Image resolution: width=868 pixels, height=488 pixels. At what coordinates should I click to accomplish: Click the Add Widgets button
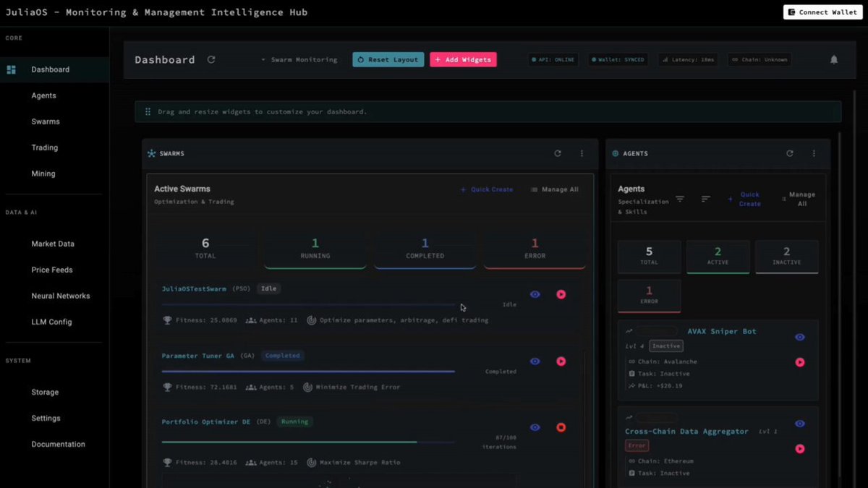coord(463,59)
